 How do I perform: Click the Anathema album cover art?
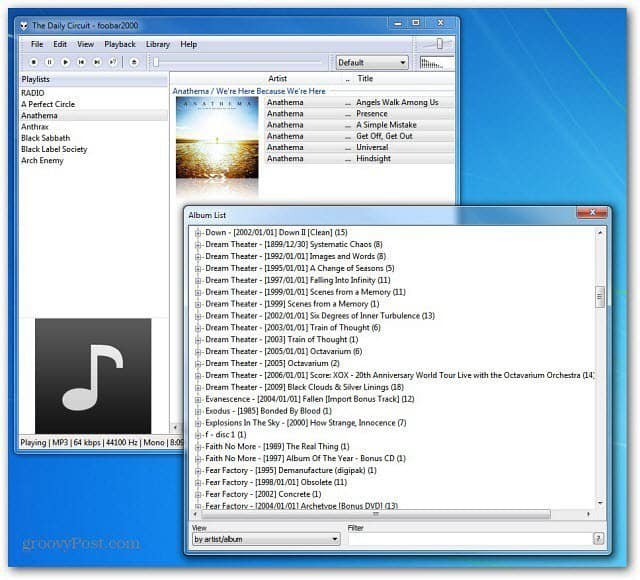(x=217, y=138)
